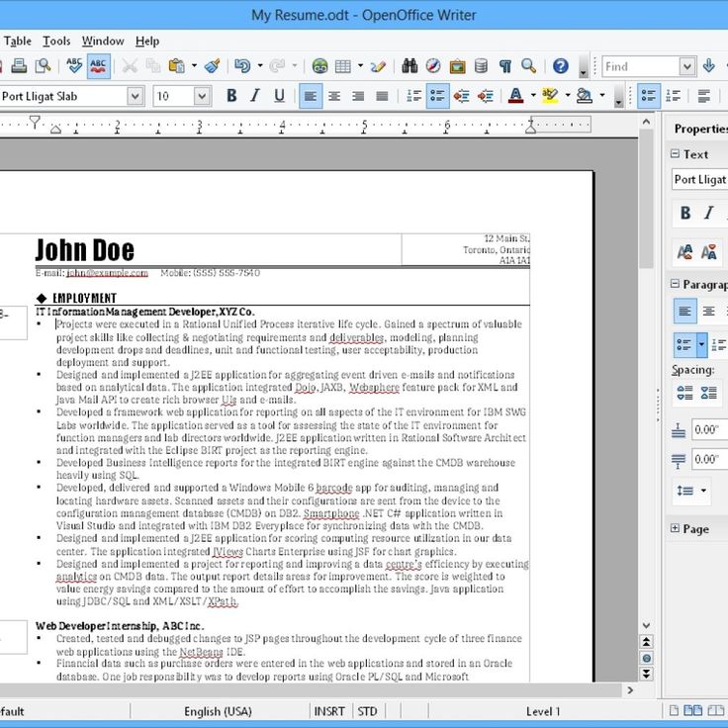Screen dimensions: 728x728
Task: Click the Print icon in the toolbar
Action: coord(19,66)
